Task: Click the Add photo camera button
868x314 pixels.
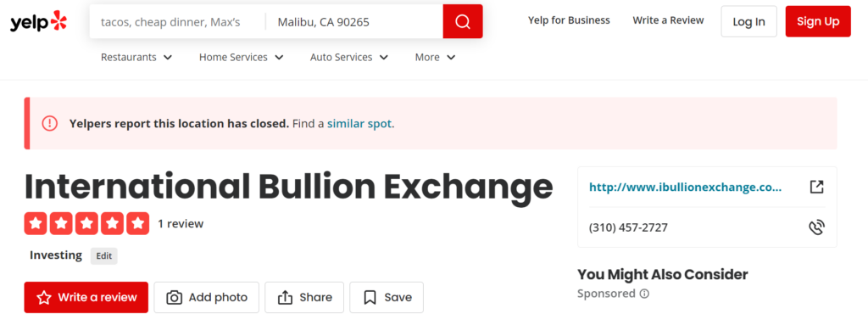Action: tap(207, 297)
